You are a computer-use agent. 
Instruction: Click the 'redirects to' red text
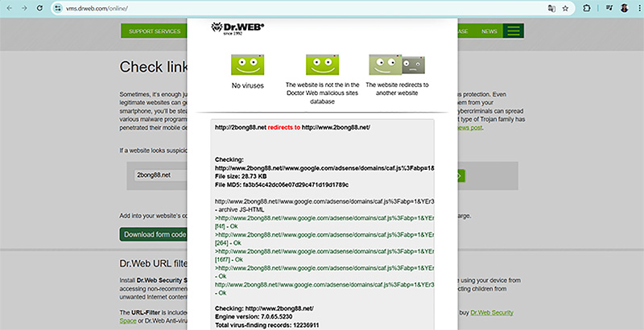(x=284, y=128)
